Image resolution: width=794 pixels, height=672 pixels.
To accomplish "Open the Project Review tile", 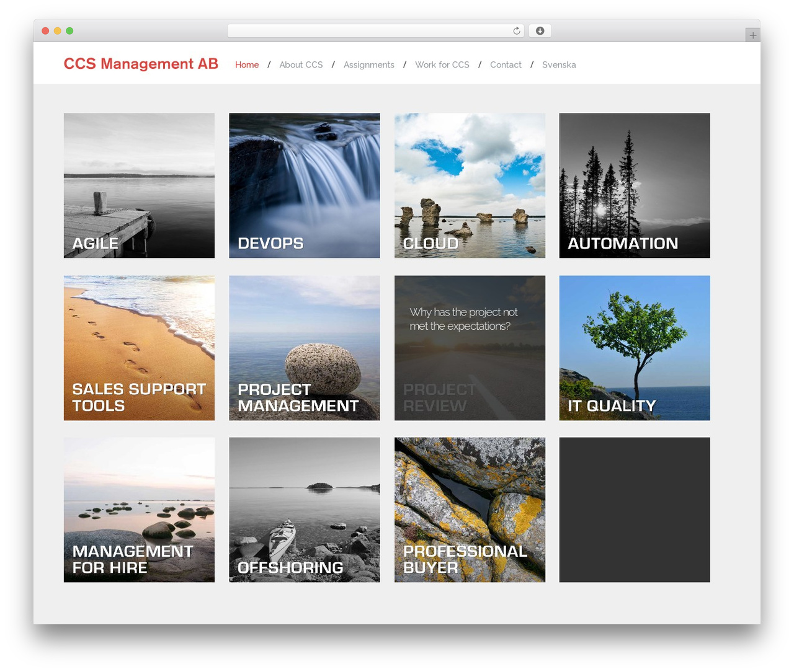I will point(470,348).
